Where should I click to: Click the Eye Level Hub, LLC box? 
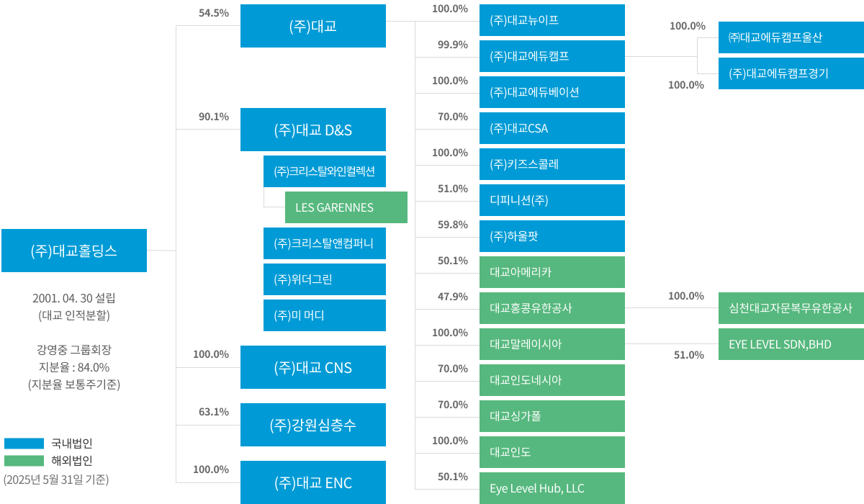[x=552, y=488]
